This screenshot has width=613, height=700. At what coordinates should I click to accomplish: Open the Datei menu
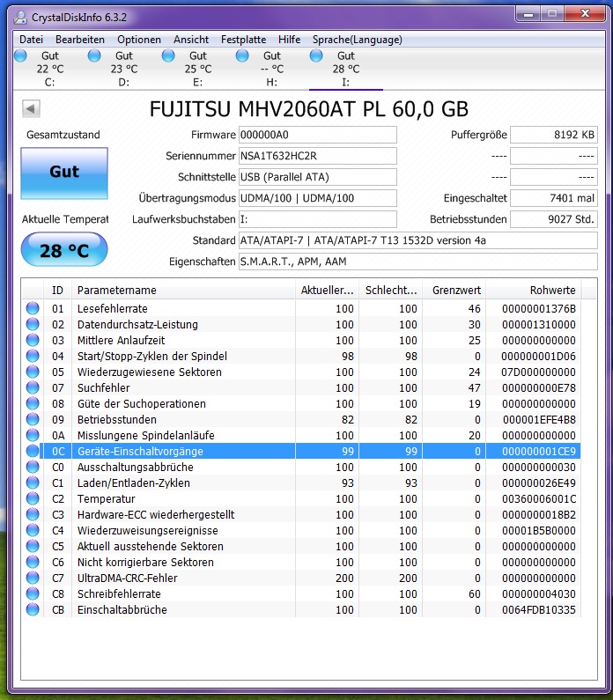[31, 40]
